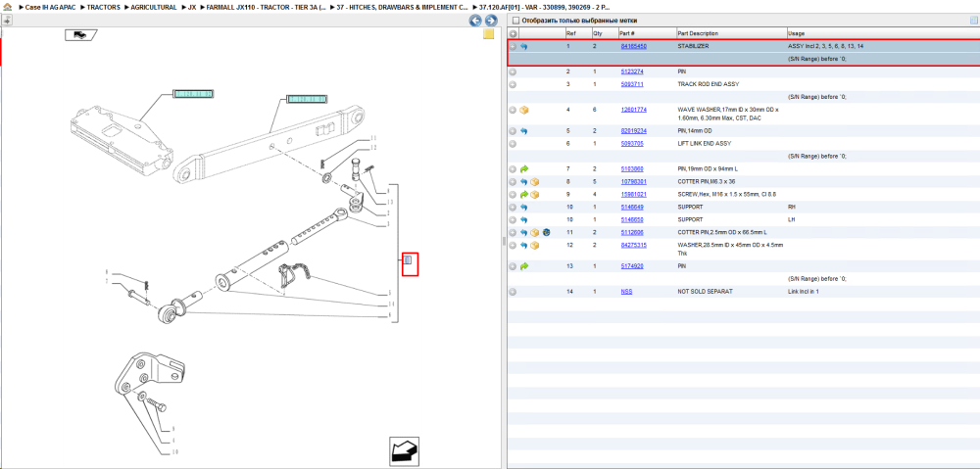Click the blue arrow in the part 84275315 row

[x=523, y=246]
